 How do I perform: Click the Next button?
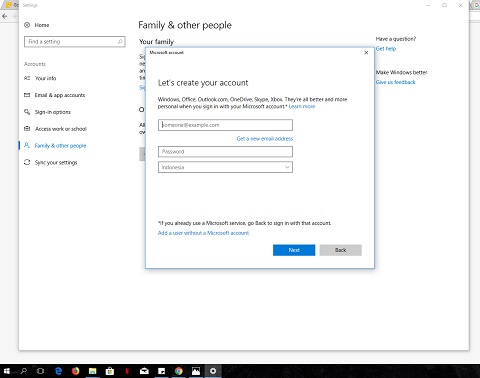click(x=294, y=250)
